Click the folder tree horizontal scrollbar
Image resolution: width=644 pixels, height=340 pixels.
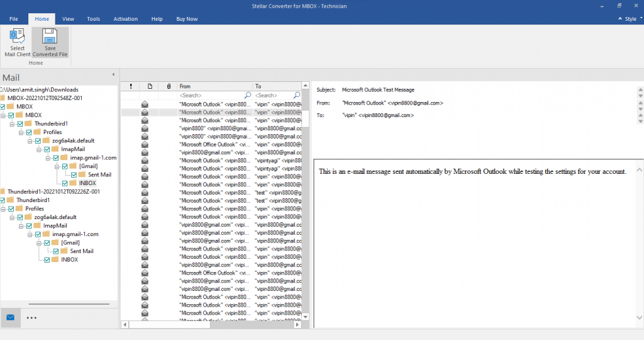(69, 304)
